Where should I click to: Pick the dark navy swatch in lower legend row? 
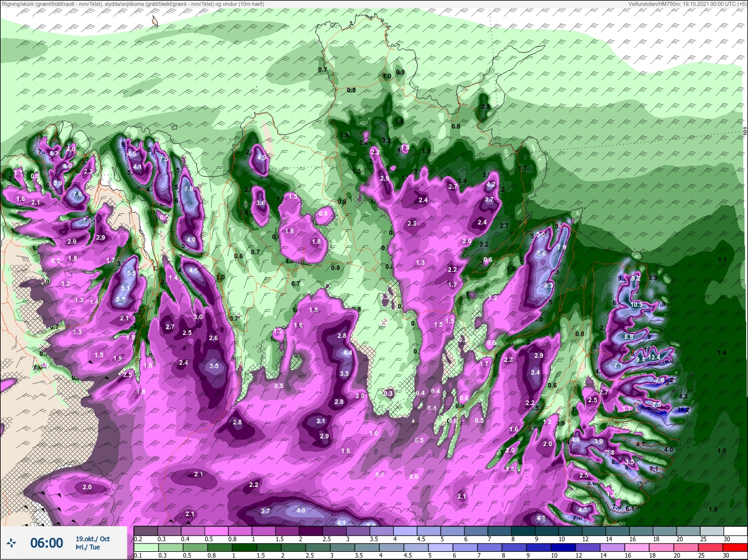click(563, 548)
